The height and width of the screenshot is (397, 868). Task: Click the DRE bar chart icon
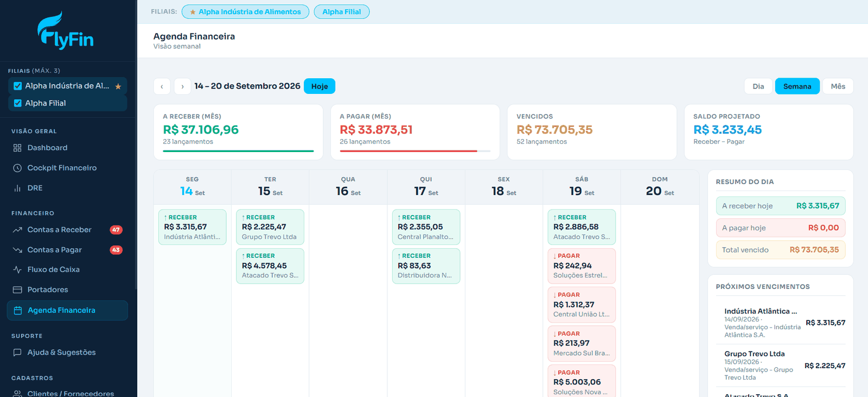click(x=17, y=188)
